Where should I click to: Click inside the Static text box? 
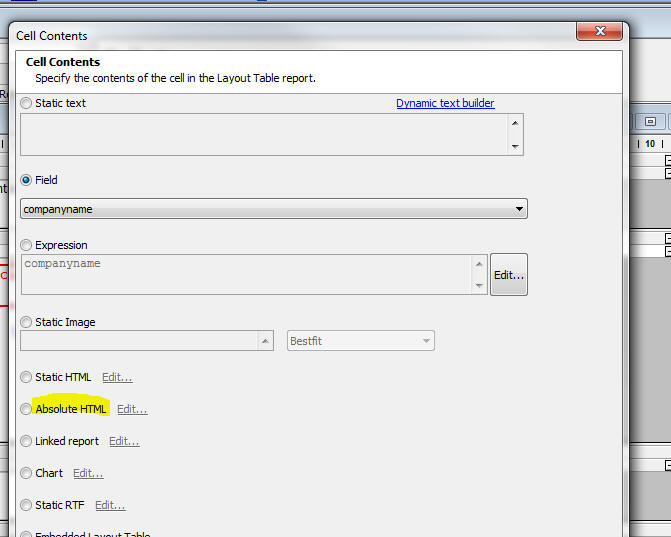(x=264, y=134)
